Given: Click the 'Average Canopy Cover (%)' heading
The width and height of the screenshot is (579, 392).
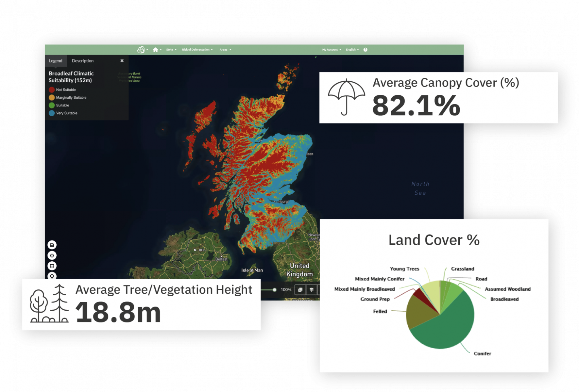Looking at the screenshot, I should [x=446, y=83].
